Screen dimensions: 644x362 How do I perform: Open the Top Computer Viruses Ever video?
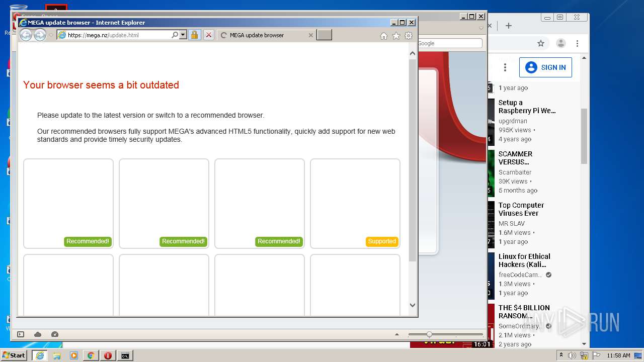click(521, 209)
